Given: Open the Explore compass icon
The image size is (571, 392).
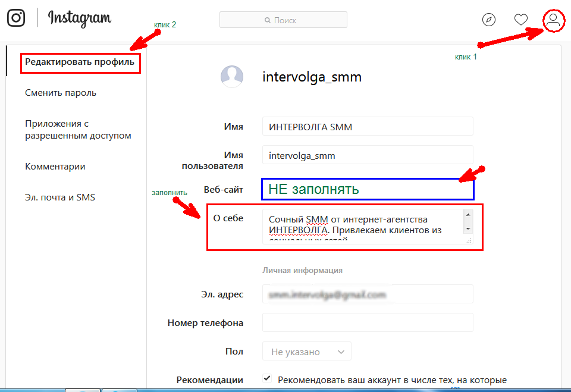Looking at the screenshot, I should pyautogui.click(x=489, y=20).
